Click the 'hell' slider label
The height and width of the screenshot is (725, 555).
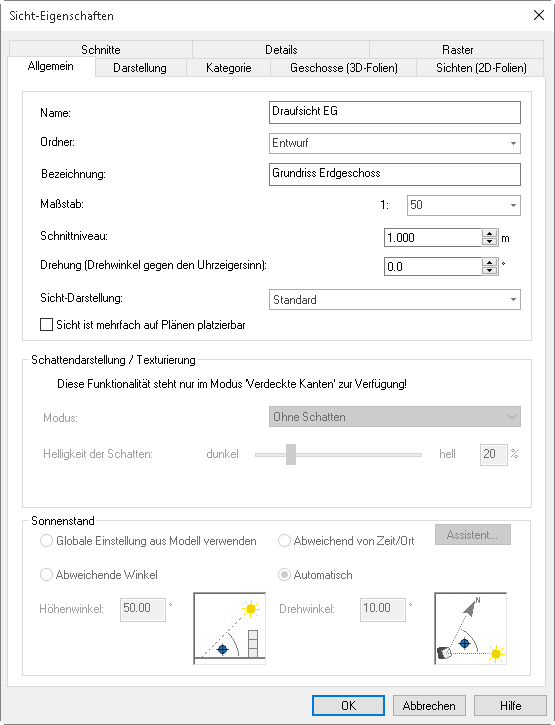click(447, 454)
